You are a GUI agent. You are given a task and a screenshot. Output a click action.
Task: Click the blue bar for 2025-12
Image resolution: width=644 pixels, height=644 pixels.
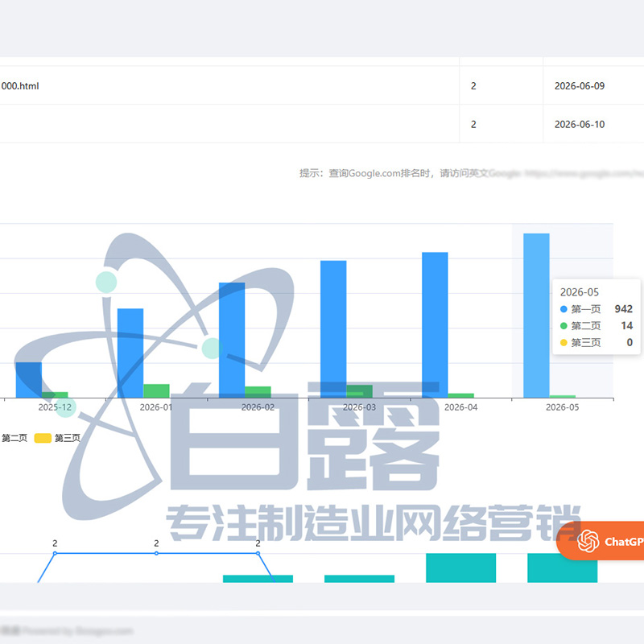click(x=29, y=380)
